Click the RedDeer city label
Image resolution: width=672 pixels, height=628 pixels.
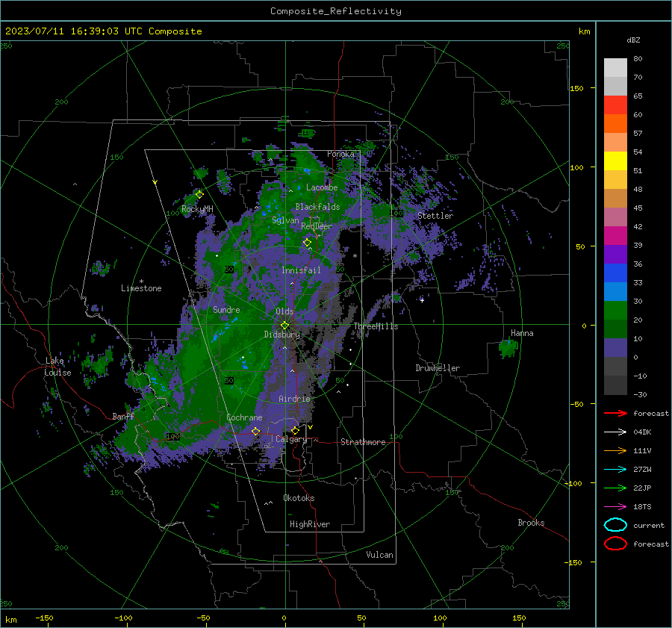click(x=317, y=226)
